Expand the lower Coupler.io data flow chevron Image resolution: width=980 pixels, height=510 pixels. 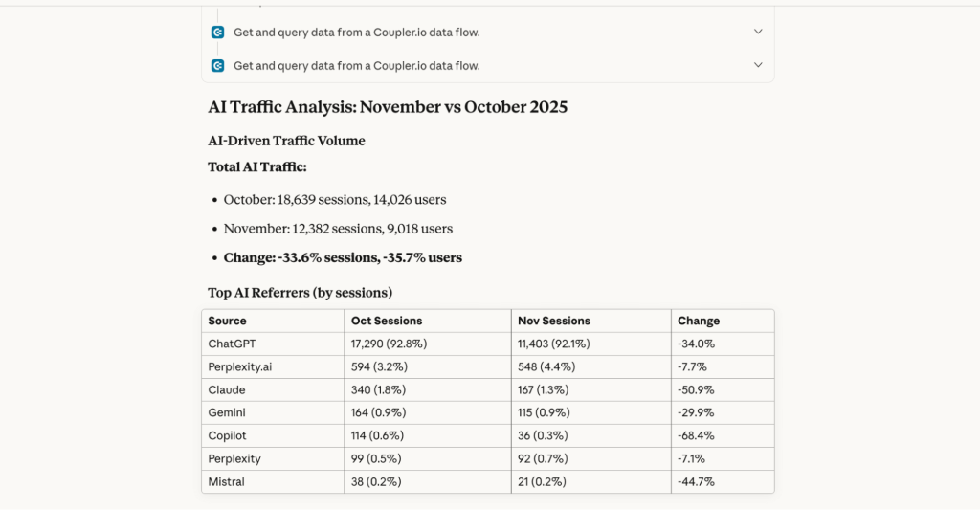[x=758, y=66]
